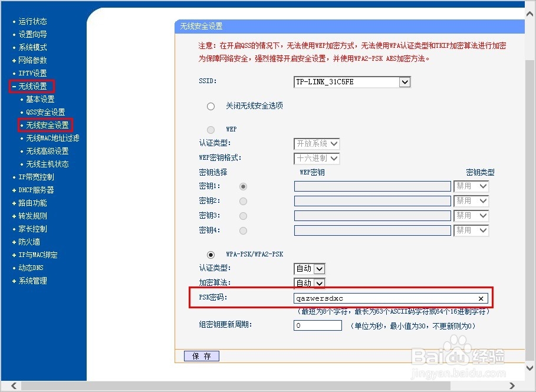Clear the PSK password using the X
Screen dimensions: 536x392
[x=481, y=298]
